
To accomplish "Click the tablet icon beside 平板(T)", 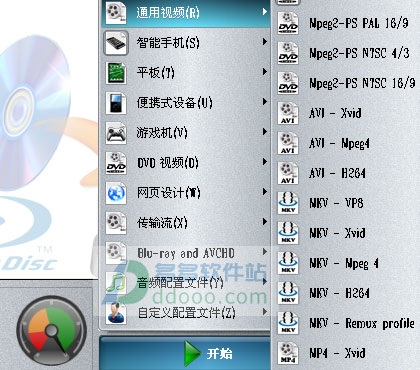I will pos(116,73).
